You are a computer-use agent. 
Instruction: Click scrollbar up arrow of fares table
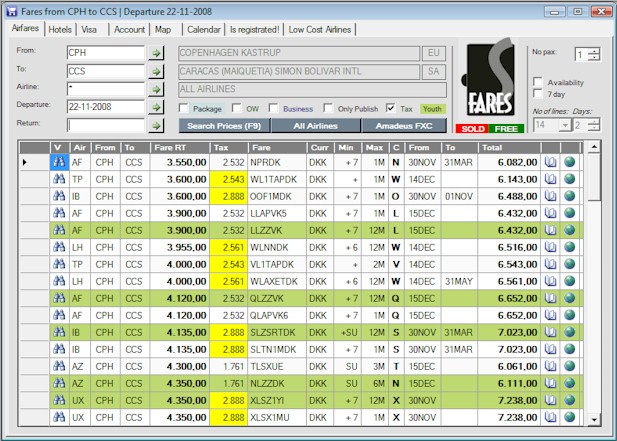(594, 147)
